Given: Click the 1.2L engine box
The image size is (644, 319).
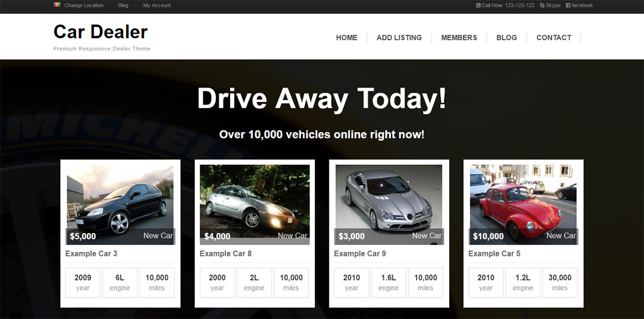Looking at the screenshot, I should click(x=523, y=282).
